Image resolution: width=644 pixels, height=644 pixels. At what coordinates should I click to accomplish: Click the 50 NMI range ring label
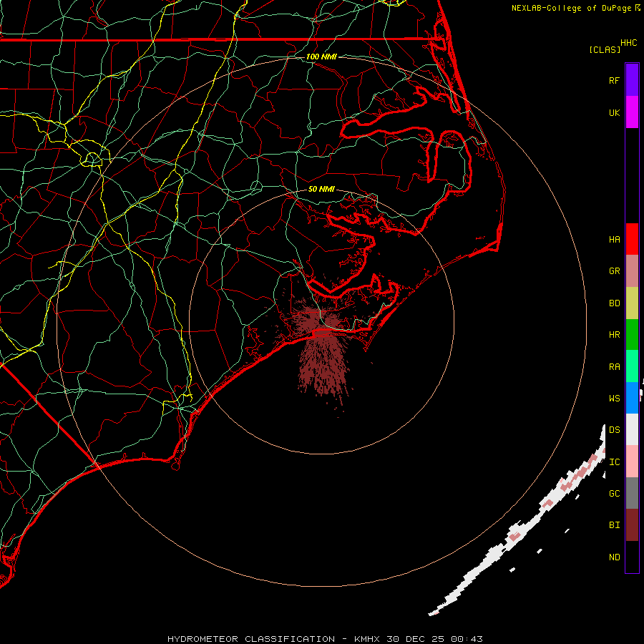[x=321, y=189]
